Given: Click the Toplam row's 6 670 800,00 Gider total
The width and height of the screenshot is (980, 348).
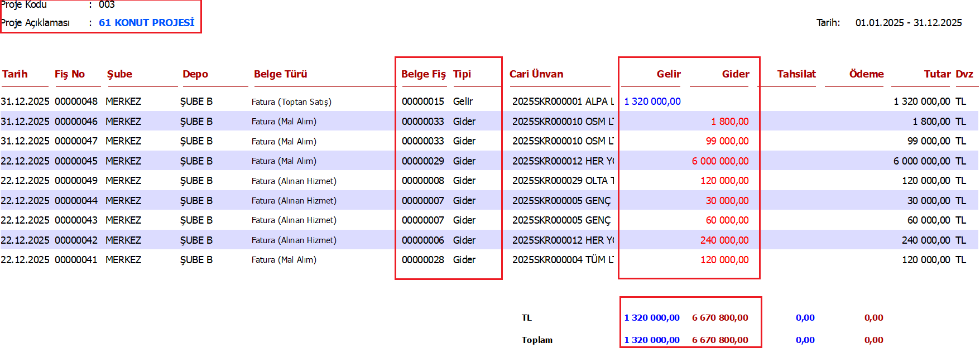Looking at the screenshot, I should click(x=720, y=340).
